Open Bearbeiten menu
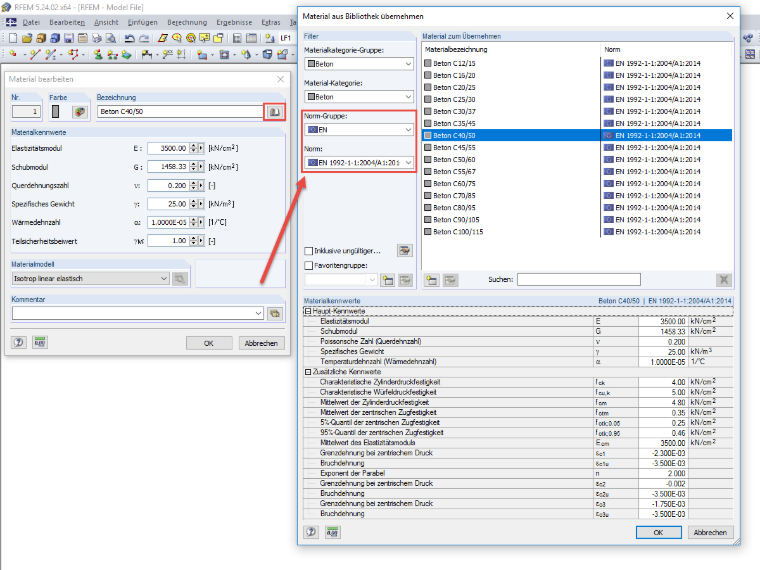The height and width of the screenshot is (570, 760). [67, 22]
